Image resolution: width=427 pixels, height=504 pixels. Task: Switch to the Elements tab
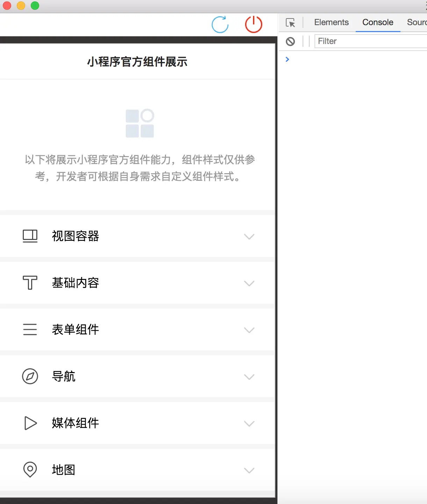coord(331,22)
